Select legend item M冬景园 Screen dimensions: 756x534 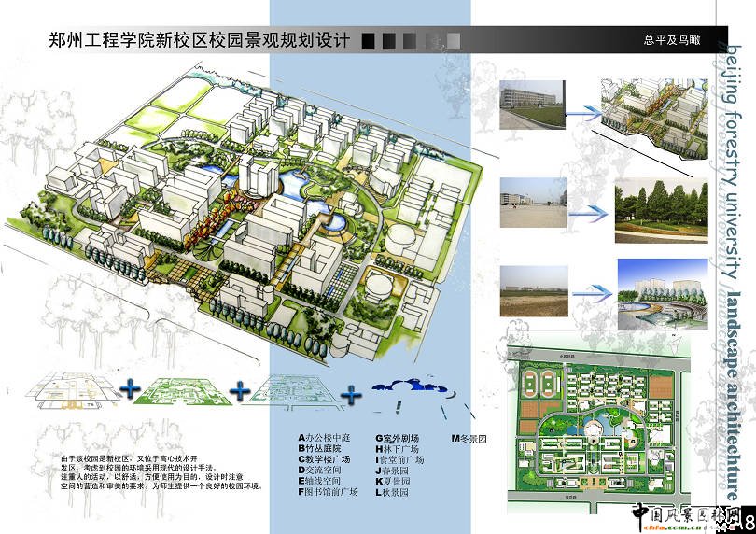(469, 438)
